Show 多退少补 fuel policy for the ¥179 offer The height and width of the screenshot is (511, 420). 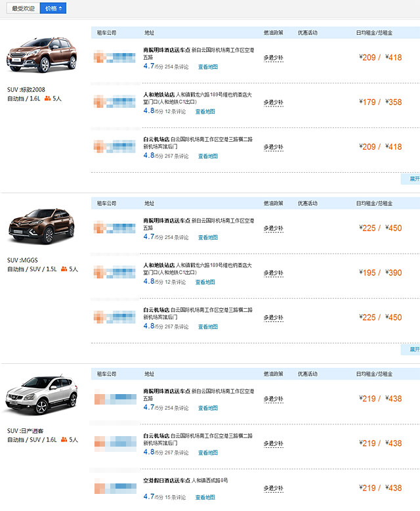point(274,102)
